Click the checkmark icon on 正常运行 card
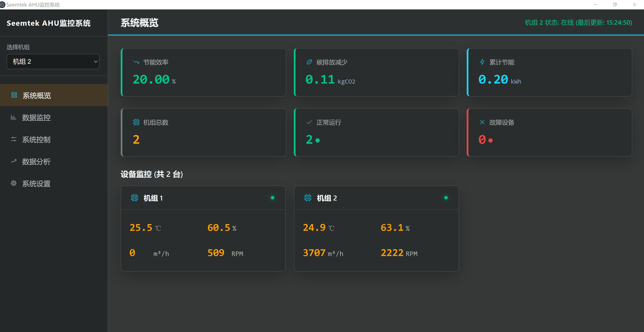The height and width of the screenshot is (332, 644). tap(309, 122)
